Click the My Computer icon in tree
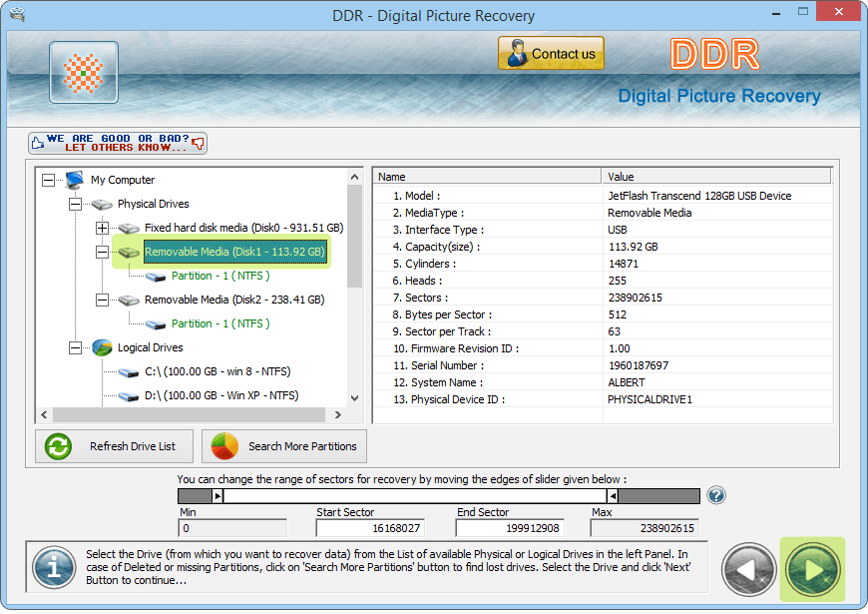This screenshot has height=614, width=868. tap(75, 180)
